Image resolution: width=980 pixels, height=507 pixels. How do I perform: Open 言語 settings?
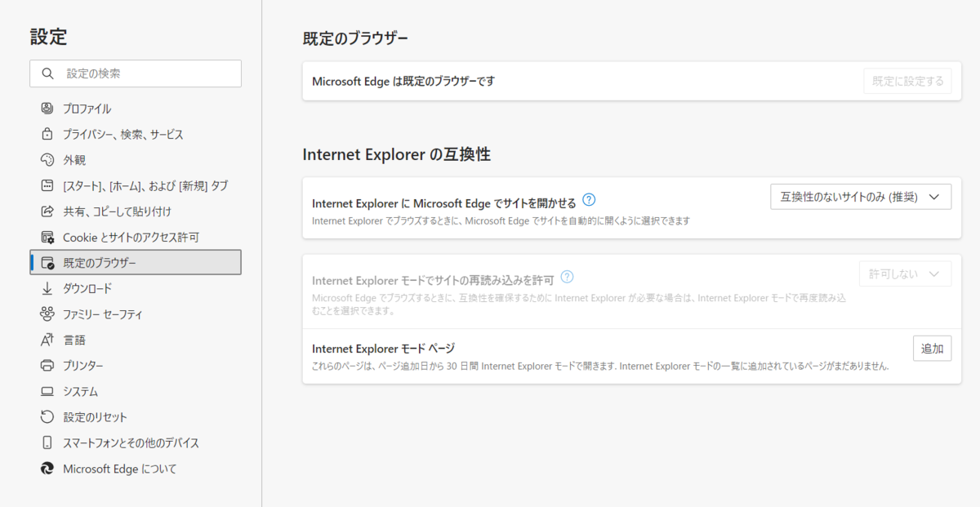coord(136,340)
